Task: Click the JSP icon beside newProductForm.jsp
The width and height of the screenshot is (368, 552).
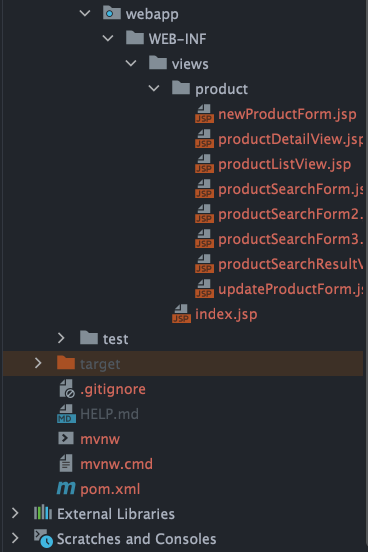Action: (204, 114)
